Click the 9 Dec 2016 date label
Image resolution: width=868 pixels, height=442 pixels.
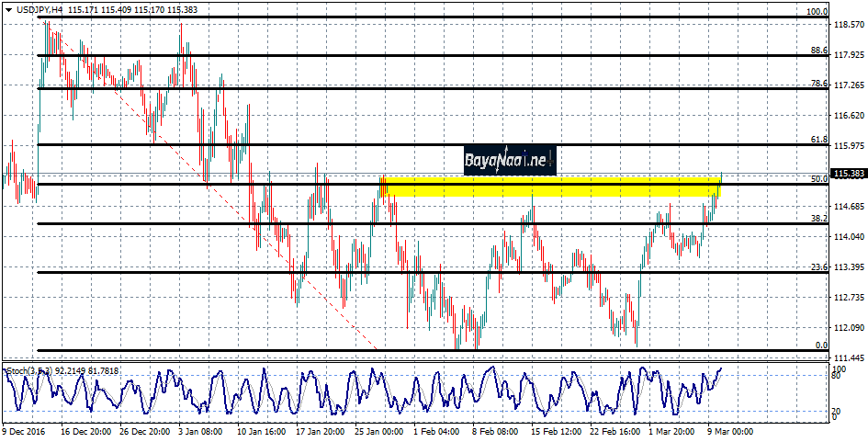pos(24,431)
